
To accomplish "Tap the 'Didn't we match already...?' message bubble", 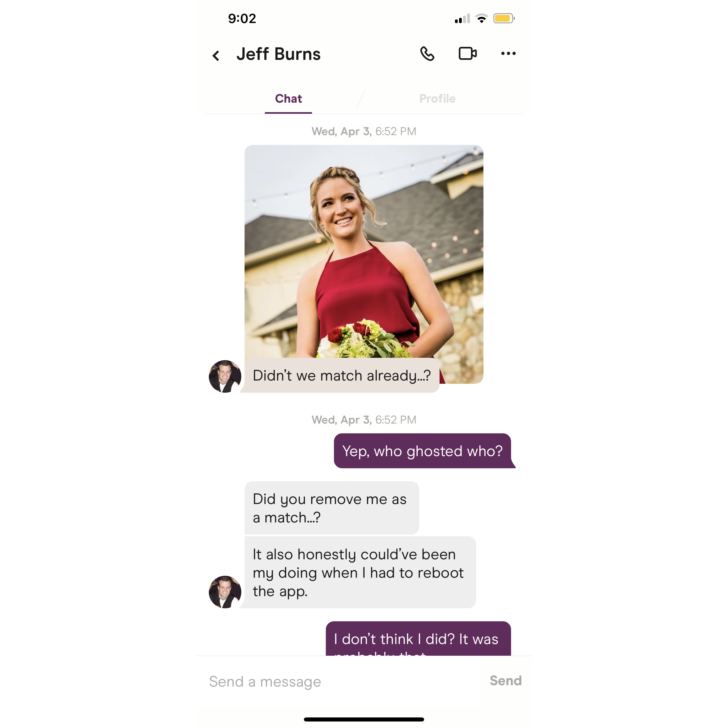I will (x=341, y=375).
